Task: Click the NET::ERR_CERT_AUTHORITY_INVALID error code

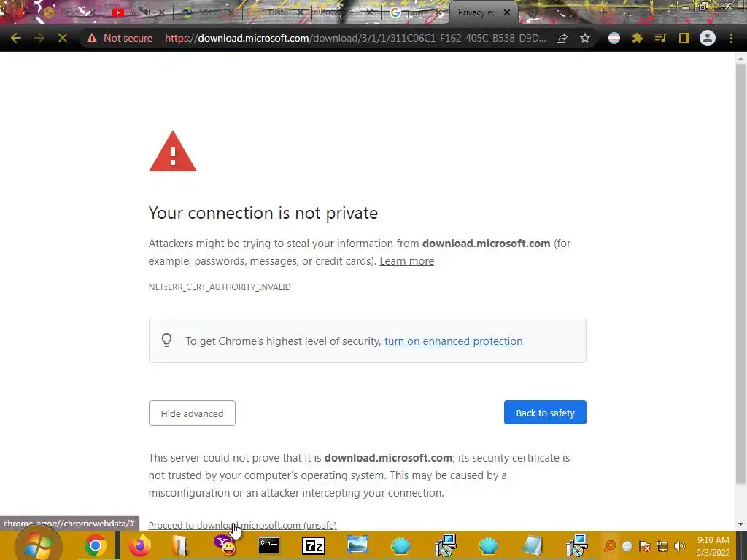Action: click(220, 287)
